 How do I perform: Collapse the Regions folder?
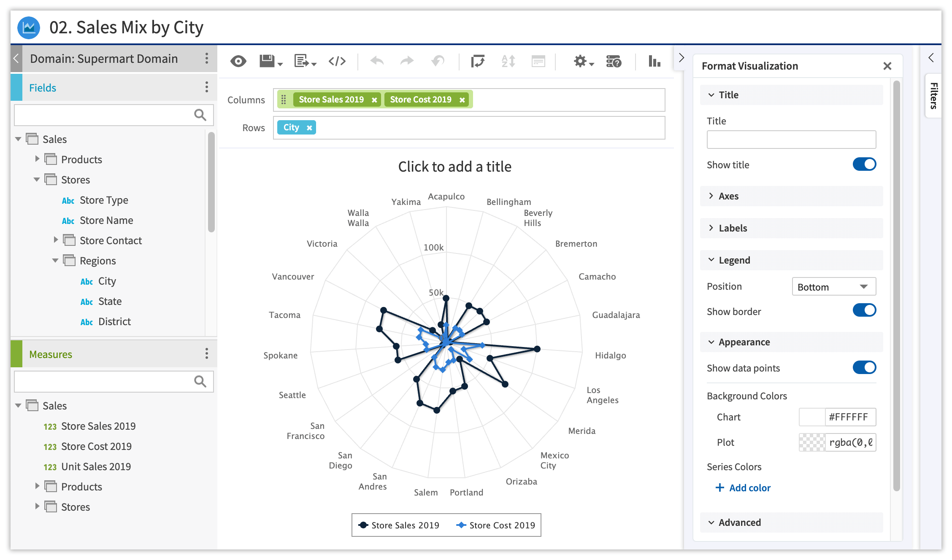click(x=55, y=261)
